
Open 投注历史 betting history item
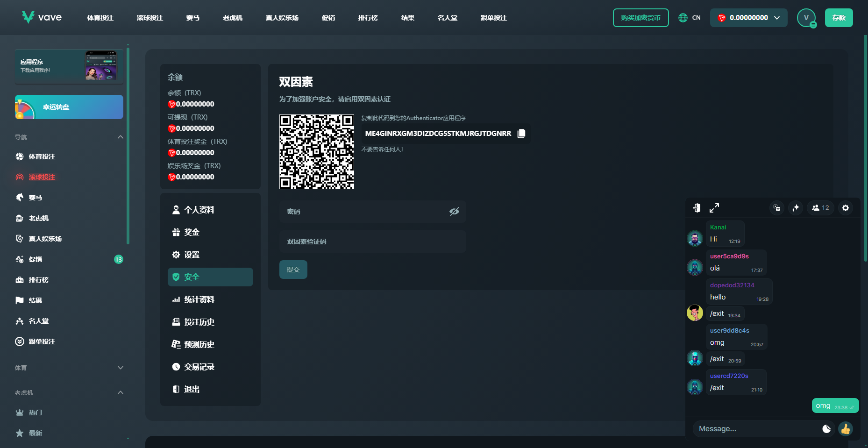[210, 322]
